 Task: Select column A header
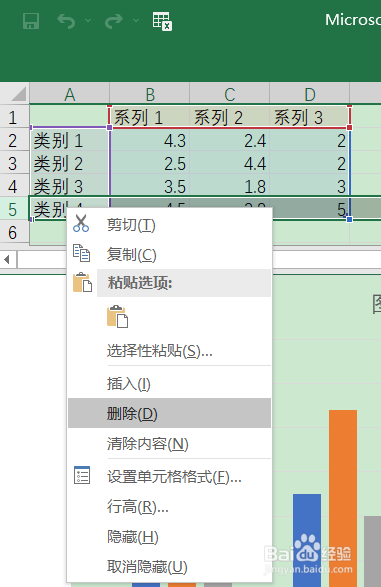point(70,94)
